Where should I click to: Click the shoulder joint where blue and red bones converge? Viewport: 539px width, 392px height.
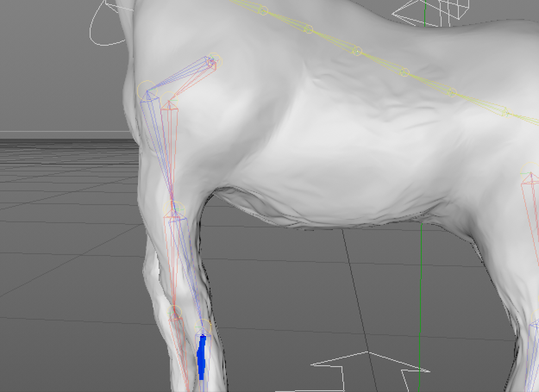[x=213, y=61]
